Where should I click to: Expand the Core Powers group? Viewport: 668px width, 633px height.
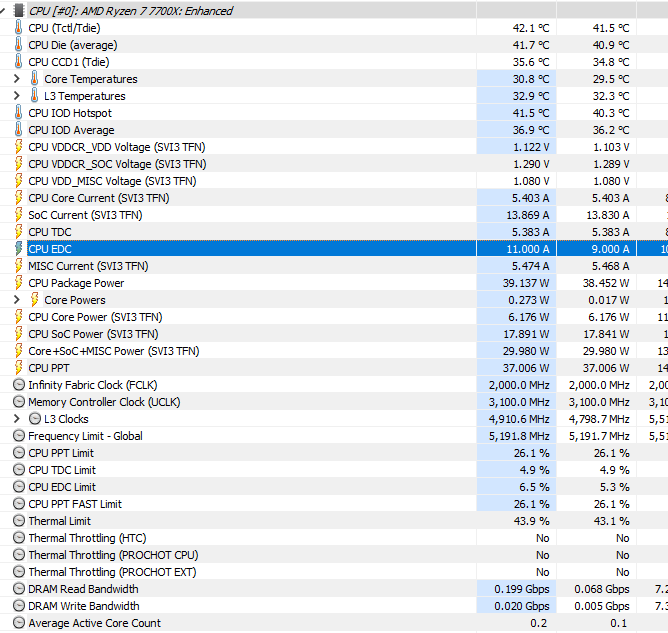[17, 300]
